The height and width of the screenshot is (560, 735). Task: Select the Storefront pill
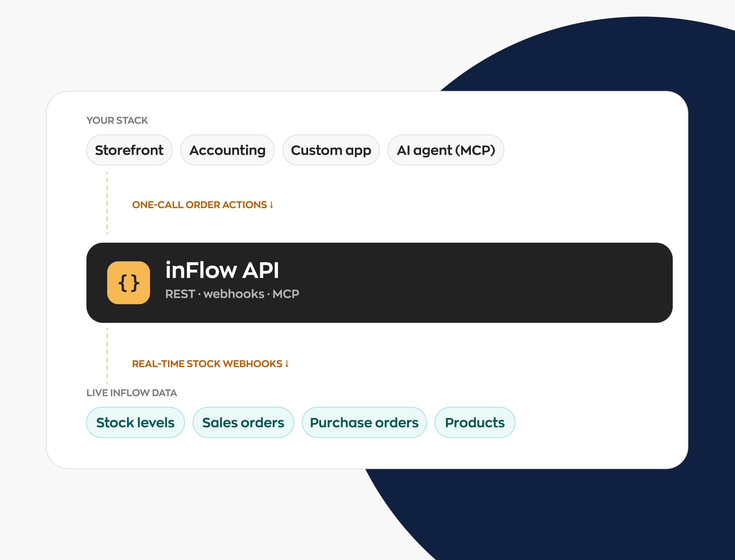click(x=129, y=150)
